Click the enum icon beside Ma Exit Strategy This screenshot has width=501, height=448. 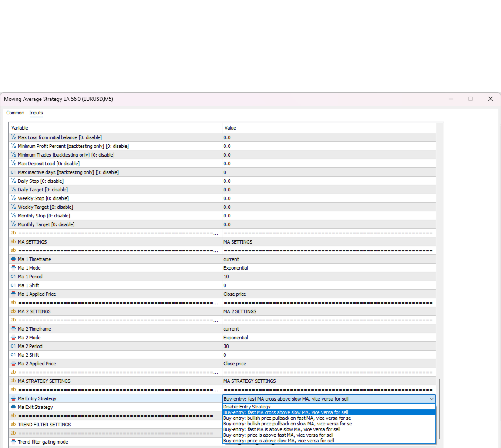click(13, 407)
